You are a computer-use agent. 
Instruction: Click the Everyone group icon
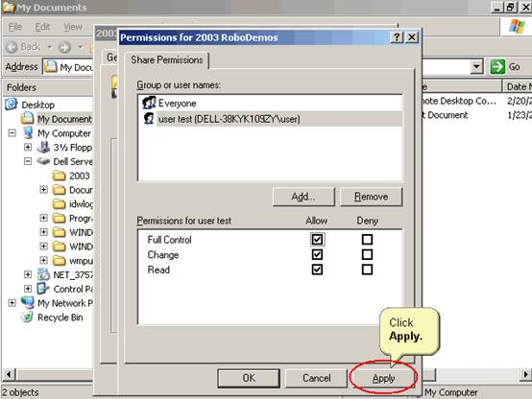[149, 103]
